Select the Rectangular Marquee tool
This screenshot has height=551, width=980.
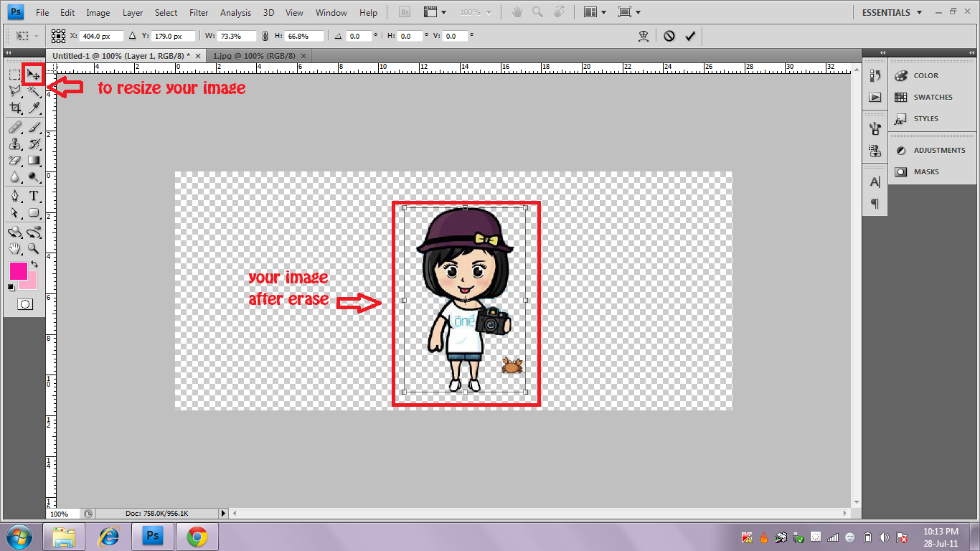pos(14,74)
